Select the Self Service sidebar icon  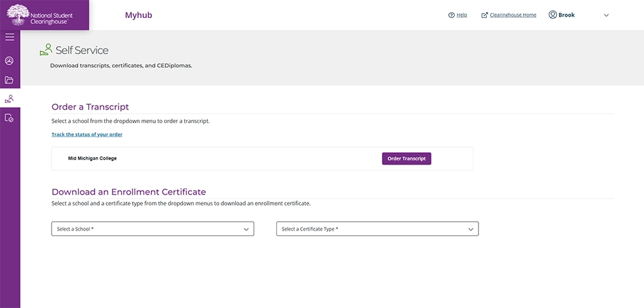(x=9, y=99)
